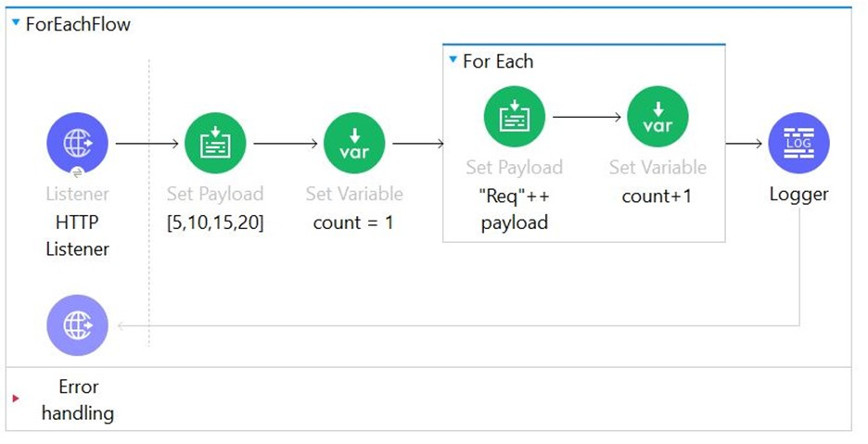Click the count+1 label text
The image size is (868, 444).
pyautogui.click(x=657, y=196)
